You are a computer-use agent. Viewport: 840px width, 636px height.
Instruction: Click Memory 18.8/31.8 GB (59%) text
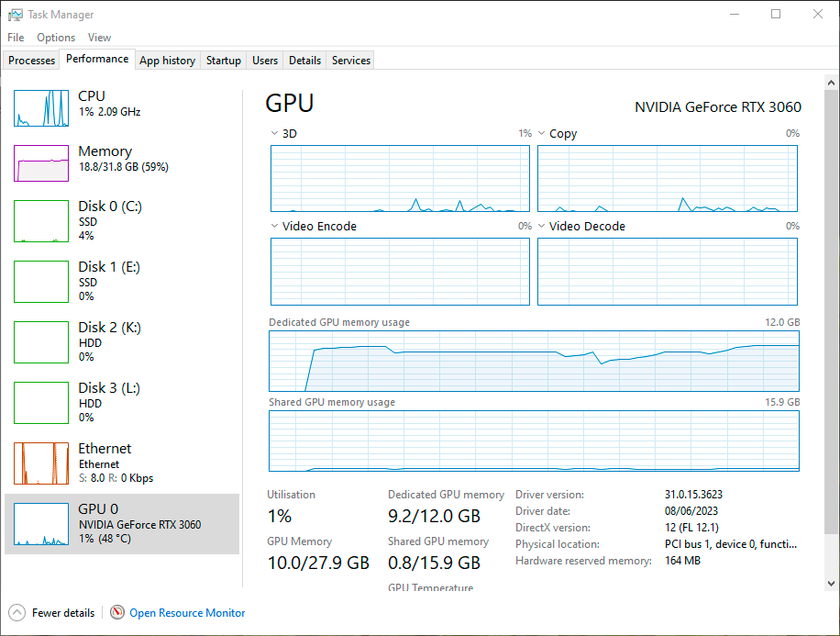(x=124, y=167)
